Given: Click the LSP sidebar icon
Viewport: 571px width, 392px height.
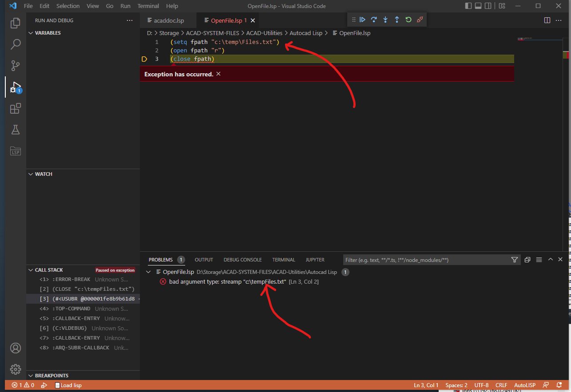Looking at the screenshot, I should tap(16, 151).
